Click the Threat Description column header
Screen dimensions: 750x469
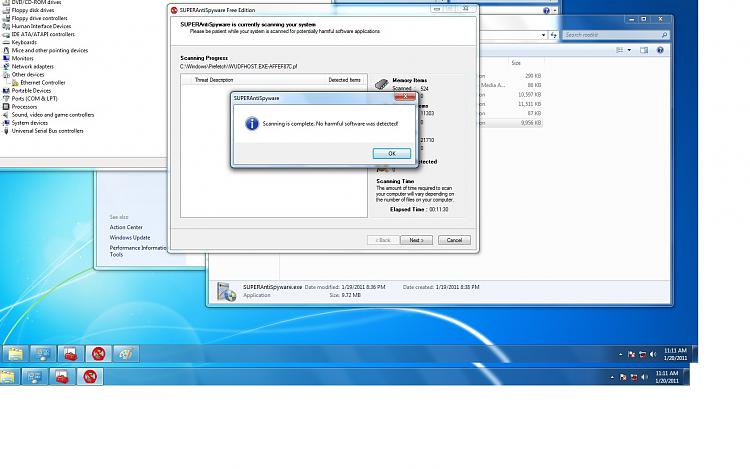tap(214, 80)
